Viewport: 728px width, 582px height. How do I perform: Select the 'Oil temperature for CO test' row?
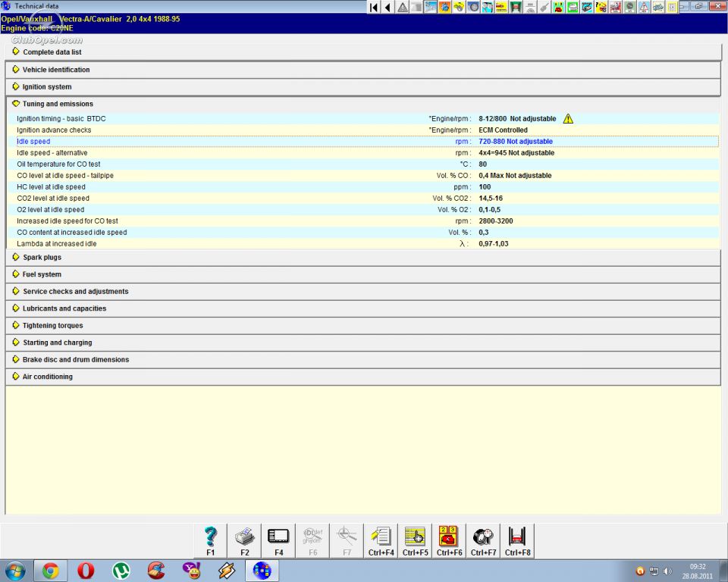pos(364,164)
